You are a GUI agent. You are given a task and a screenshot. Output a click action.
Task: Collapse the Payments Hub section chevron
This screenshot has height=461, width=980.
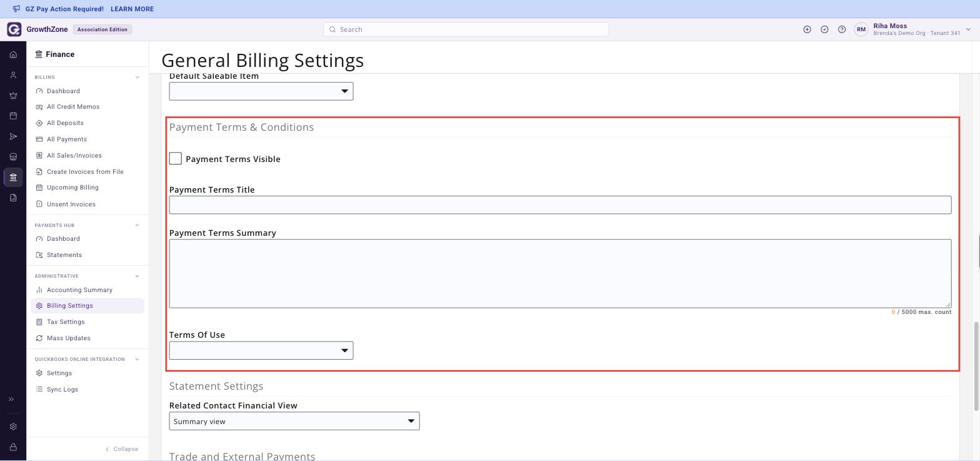point(137,225)
